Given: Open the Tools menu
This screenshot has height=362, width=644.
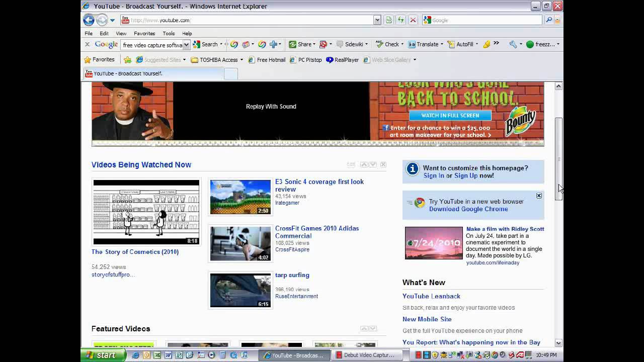Looking at the screenshot, I should [169, 33].
